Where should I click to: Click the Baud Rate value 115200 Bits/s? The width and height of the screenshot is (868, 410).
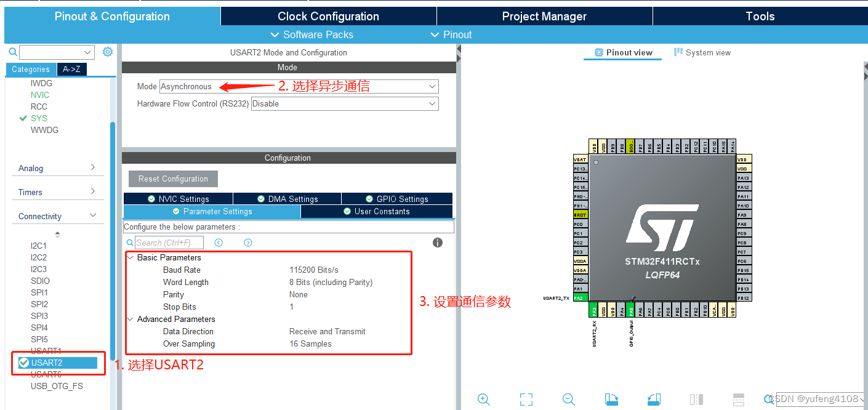314,270
